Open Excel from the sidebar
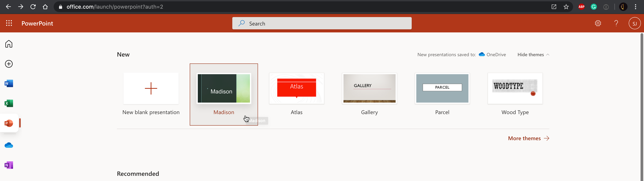644x181 pixels. click(x=9, y=103)
